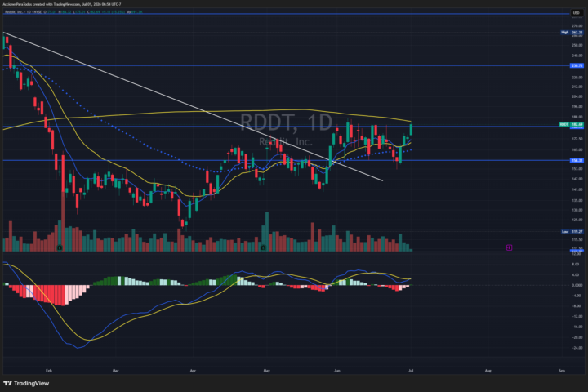Click the 0.0000 value on MACD scale
The width and height of the screenshot is (588, 392).
coord(577,285)
